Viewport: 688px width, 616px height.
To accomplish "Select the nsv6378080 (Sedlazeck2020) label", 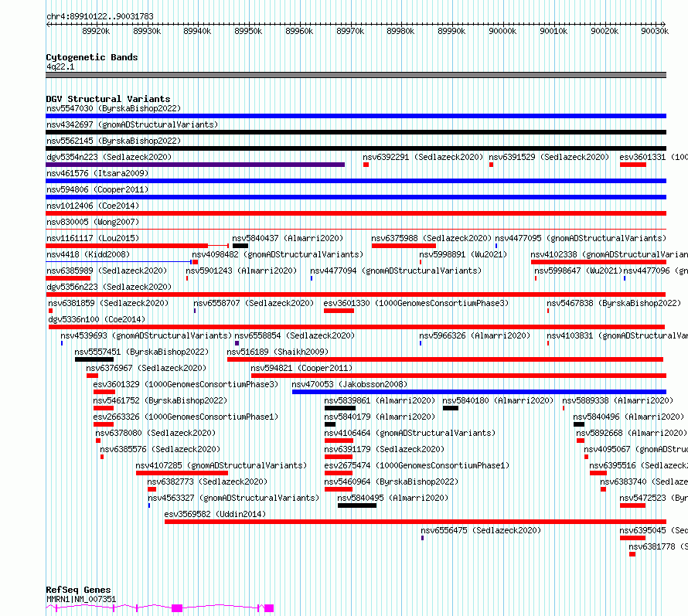I will pyautogui.click(x=155, y=433).
